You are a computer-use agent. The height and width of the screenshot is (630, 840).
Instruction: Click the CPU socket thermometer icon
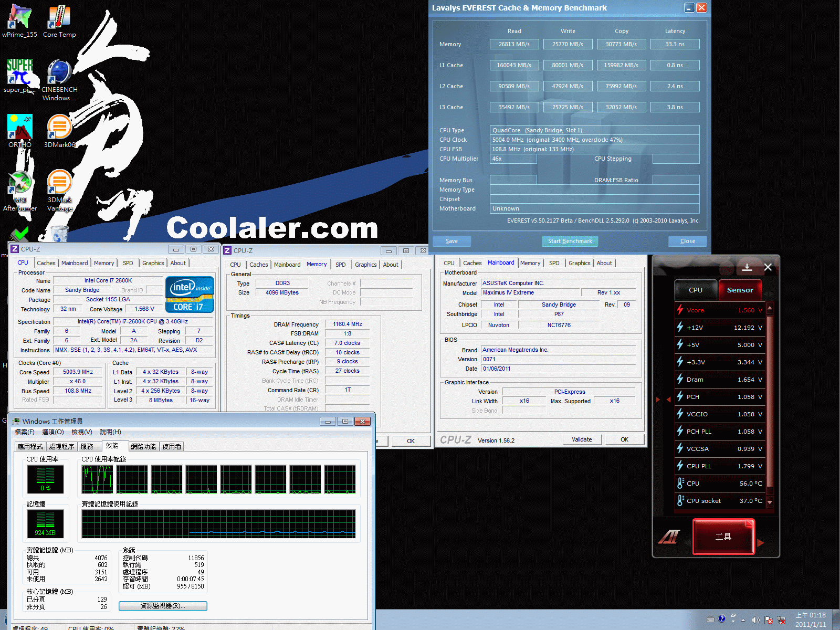coord(680,500)
